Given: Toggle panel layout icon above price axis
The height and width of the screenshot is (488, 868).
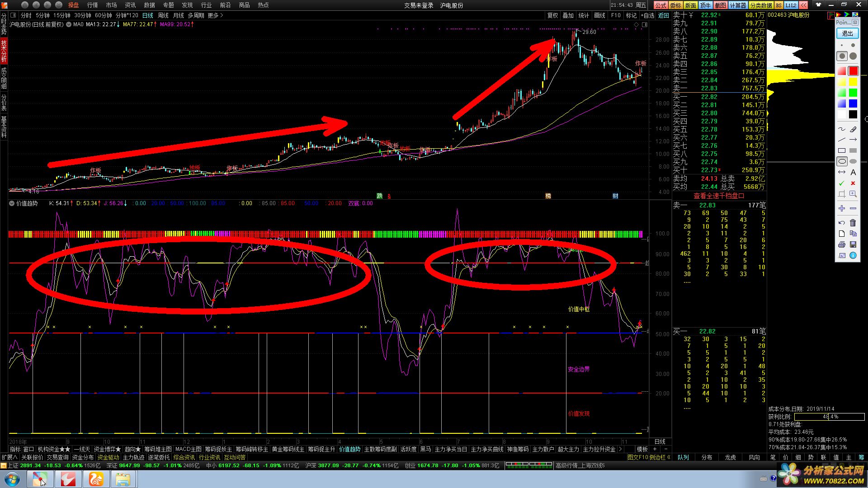Looking at the screenshot, I should point(645,24).
